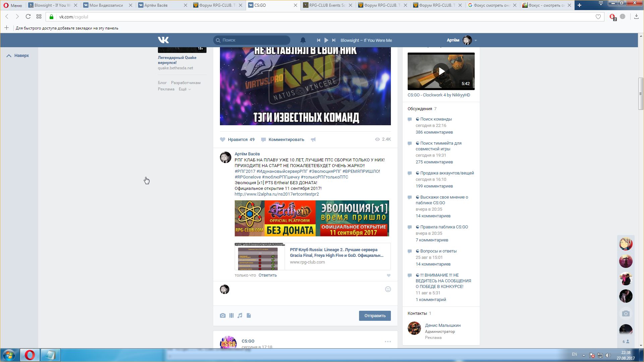Open a new browser tab
The image size is (644, 362).
pos(579,5)
